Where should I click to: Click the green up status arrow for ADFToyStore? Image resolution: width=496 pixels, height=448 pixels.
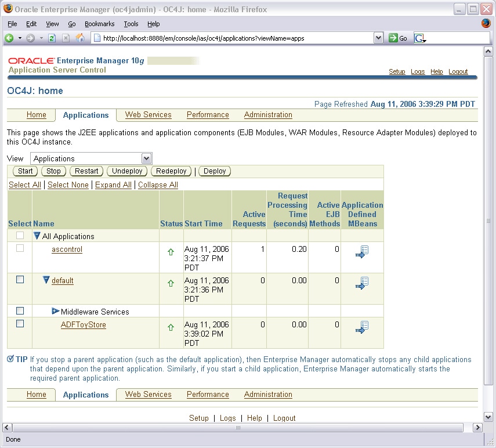[x=171, y=327]
